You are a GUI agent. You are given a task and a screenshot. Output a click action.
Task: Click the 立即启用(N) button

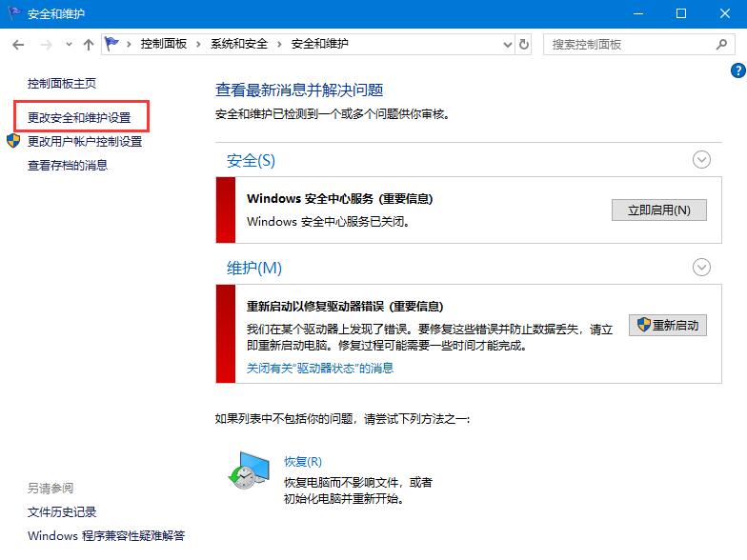(x=658, y=210)
